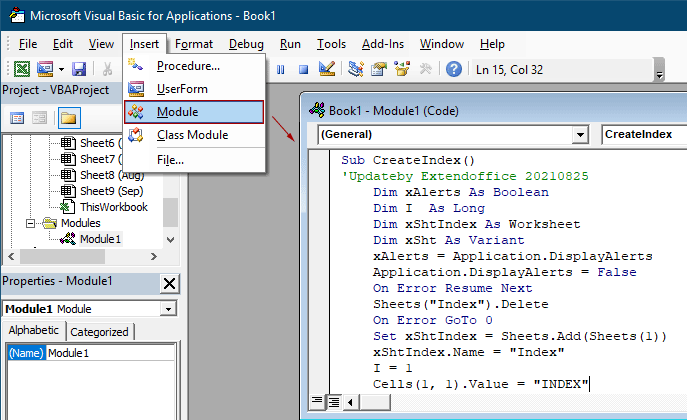The image size is (687, 420).
Task: Switch to Categorized properties tab
Action: point(99,332)
